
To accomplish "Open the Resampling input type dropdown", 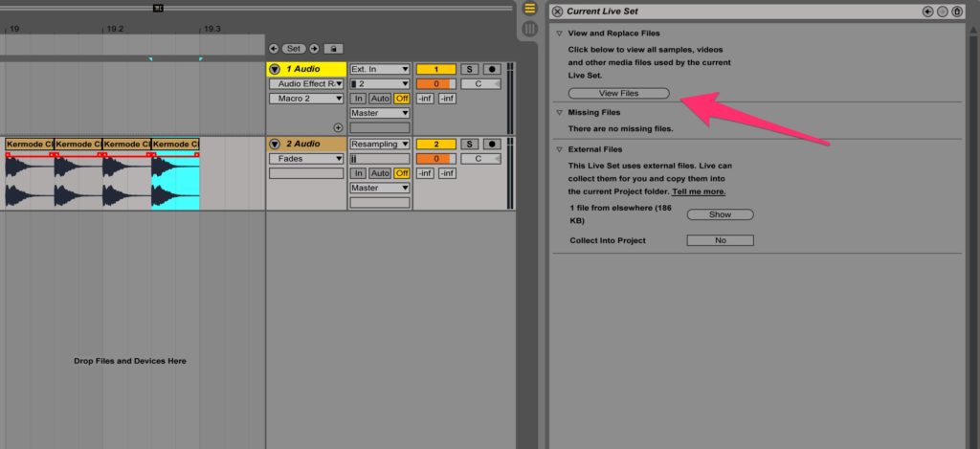I will [x=379, y=144].
